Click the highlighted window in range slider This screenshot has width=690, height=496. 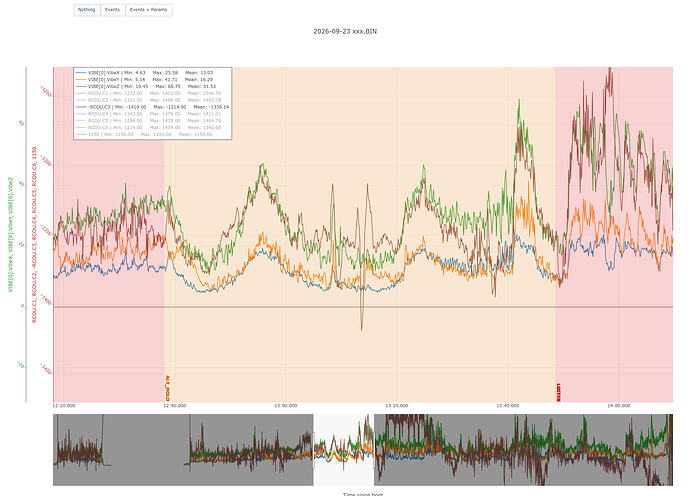pos(343,450)
